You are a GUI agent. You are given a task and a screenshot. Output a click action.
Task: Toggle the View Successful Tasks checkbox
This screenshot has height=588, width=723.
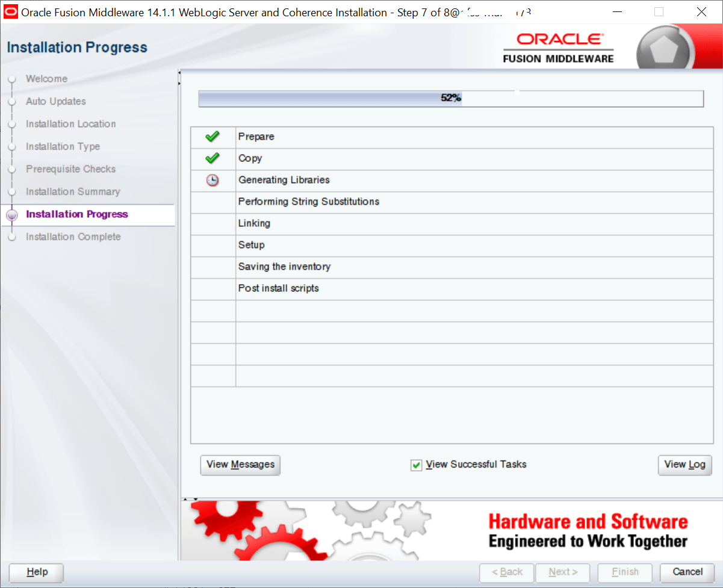(416, 465)
